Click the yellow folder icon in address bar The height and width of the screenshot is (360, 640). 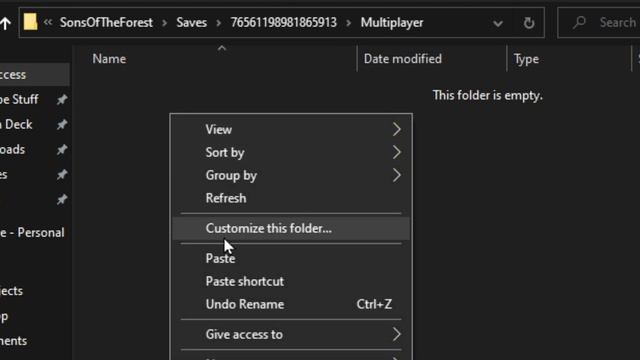pyautogui.click(x=30, y=22)
